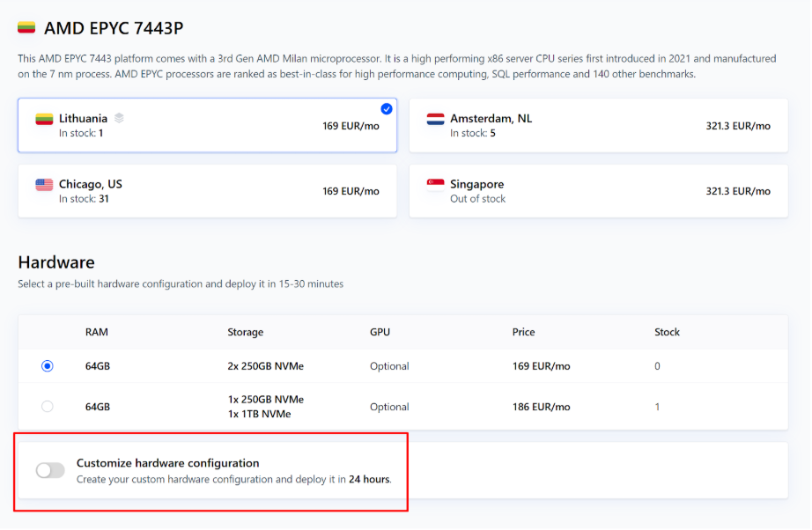Click the Netherlands flag icon for Amsterdam
The height and width of the screenshot is (530, 812).
(435, 119)
